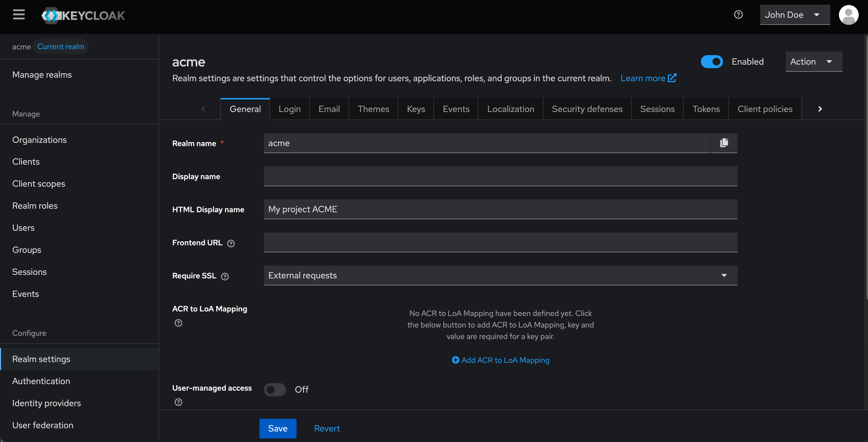Screen dimensions: 868x442
Task: Disable the realm Enabled toggle
Action: pyautogui.click(x=712, y=62)
